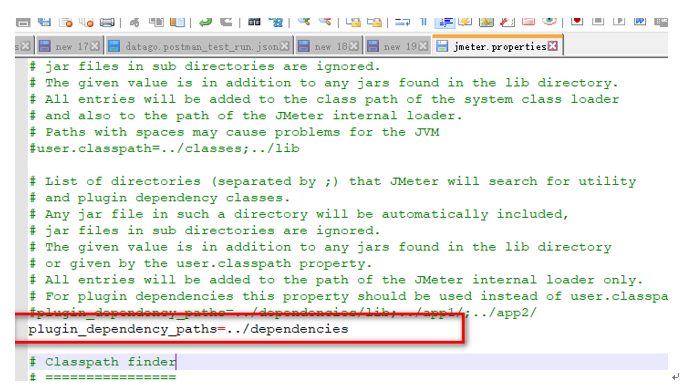The height and width of the screenshot is (391, 684).
Task: Click the Print toolbar icon
Action: (107, 22)
